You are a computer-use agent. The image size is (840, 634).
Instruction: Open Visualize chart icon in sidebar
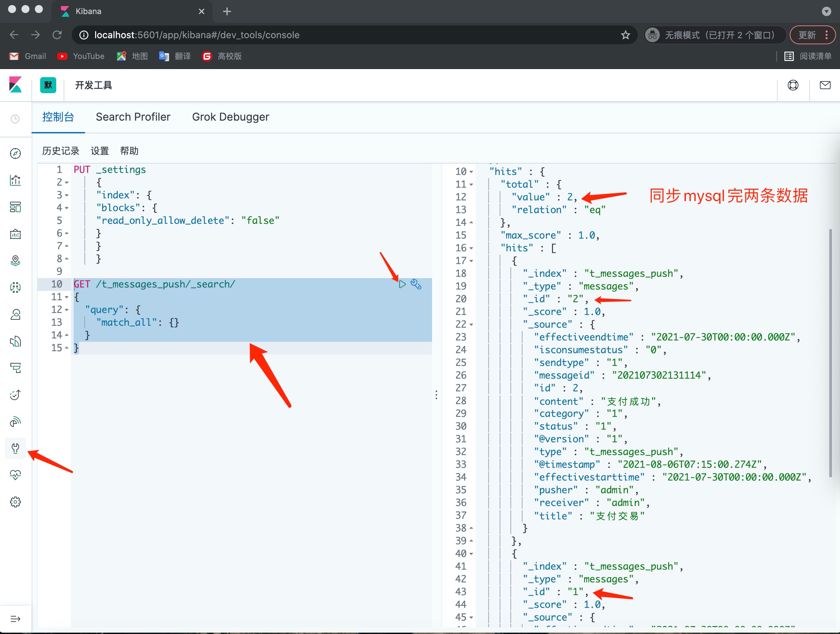click(x=15, y=180)
